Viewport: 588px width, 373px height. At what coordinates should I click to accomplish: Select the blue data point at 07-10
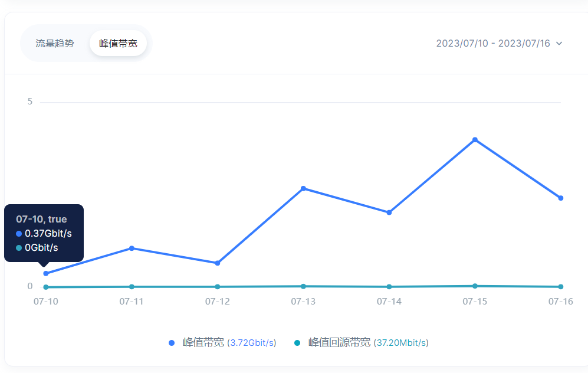[46, 273]
